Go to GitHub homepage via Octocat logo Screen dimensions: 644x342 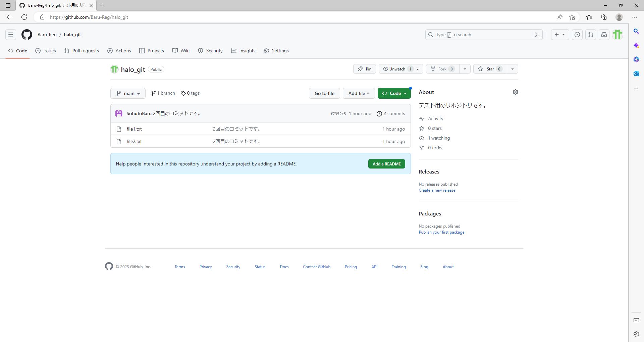pyautogui.click(x=27, y=35)
